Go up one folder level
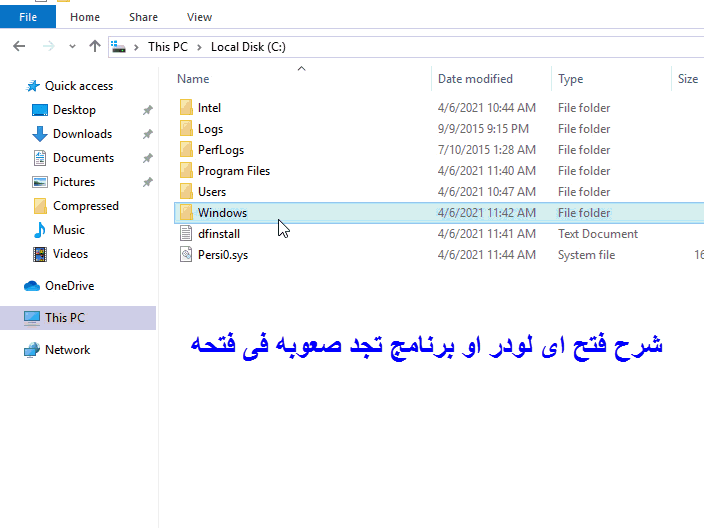This screenshot has width=704, height=528. pyautogui.click(x=95, y=46)
